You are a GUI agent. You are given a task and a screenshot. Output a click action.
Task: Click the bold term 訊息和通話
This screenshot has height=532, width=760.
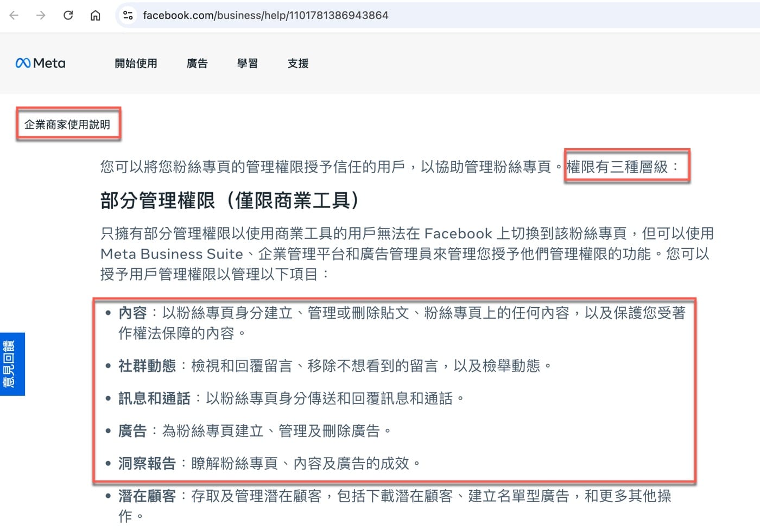pyautogui.click(x=155, y=398)
